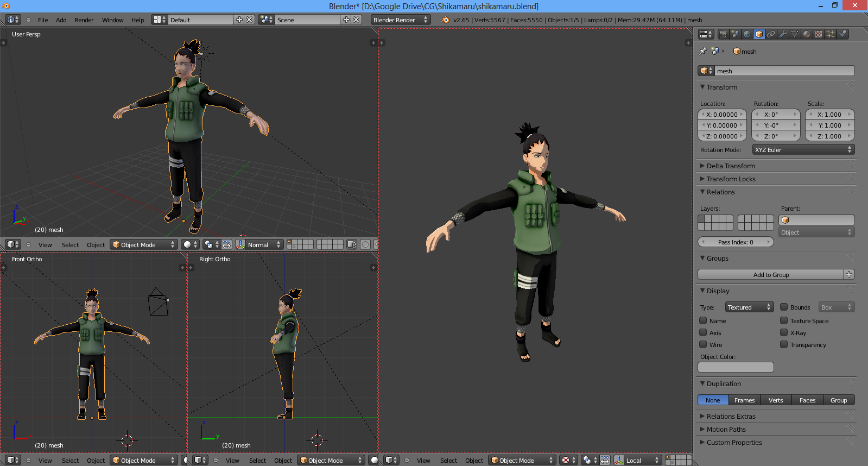Click the Add to Group button
This screenshot has height=466, width=868.
click(771, 275)
